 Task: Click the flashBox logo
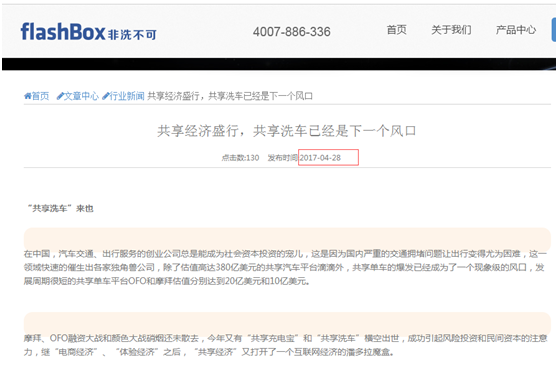(88, 32)
